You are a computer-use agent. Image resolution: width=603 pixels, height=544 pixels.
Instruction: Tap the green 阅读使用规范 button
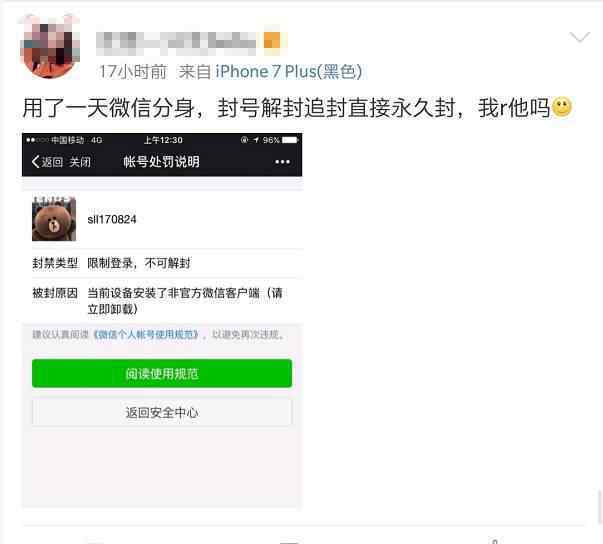pos(162,373)
